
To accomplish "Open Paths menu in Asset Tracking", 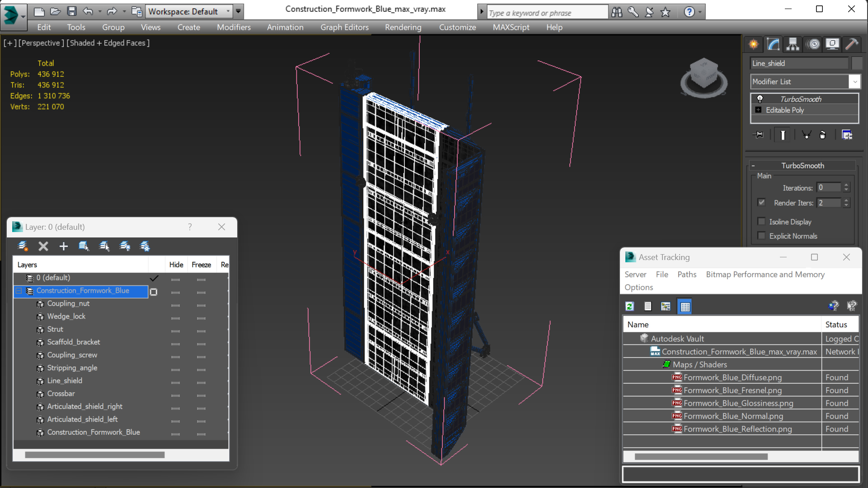I will [687, 274].
